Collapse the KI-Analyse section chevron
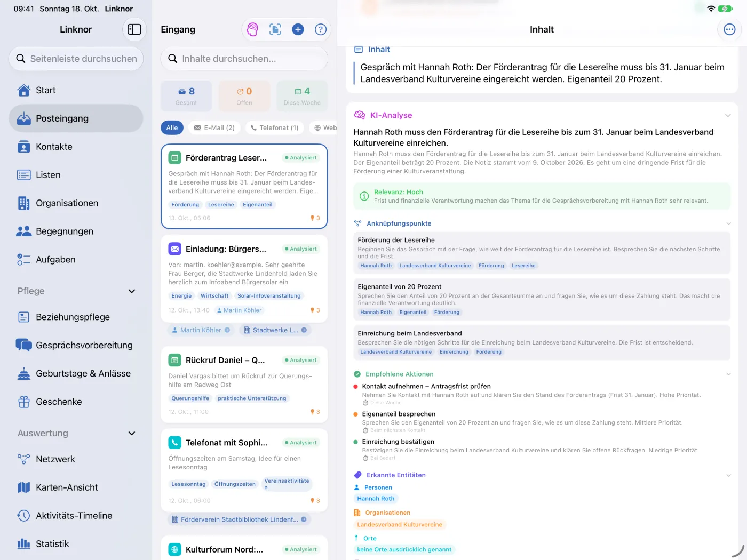 pyautogui.click(x=728, y=115)
